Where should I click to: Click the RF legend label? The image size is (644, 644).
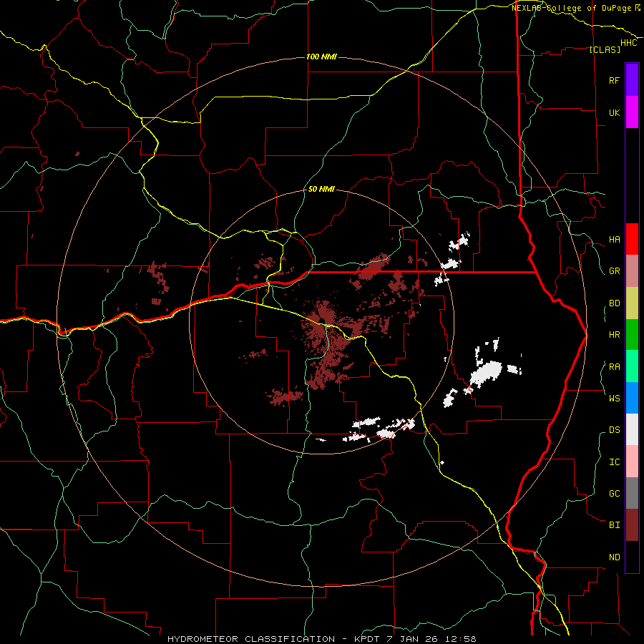(614, 80)
